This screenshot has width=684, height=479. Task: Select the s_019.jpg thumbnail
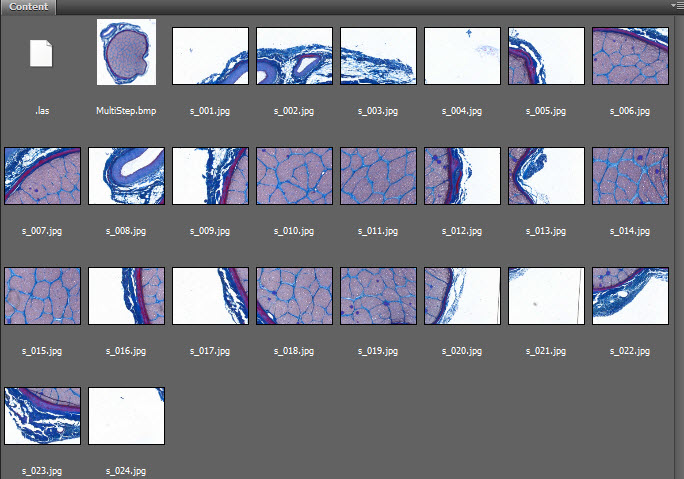point(378,296)
